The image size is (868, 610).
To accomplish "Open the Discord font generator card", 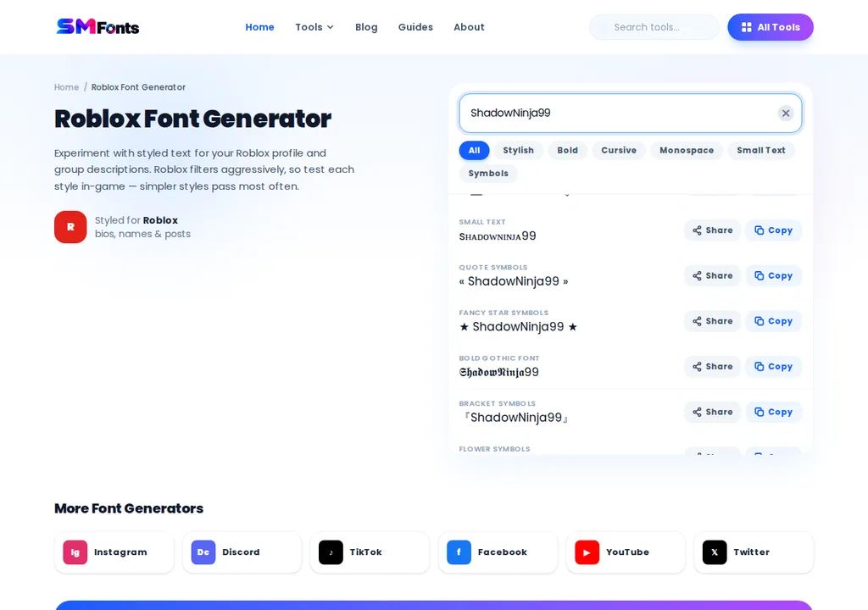I will (242, 552).
